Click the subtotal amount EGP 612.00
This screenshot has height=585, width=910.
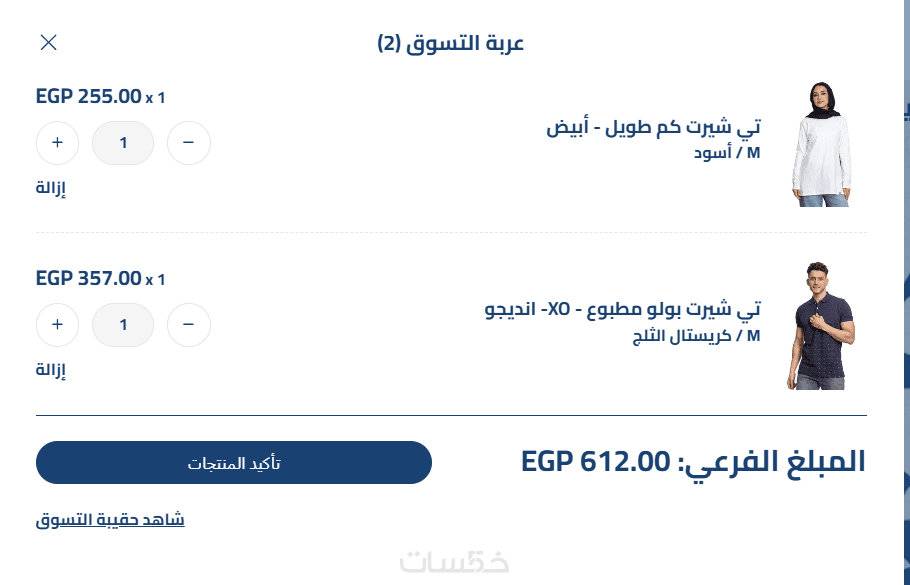pos(594,462)
